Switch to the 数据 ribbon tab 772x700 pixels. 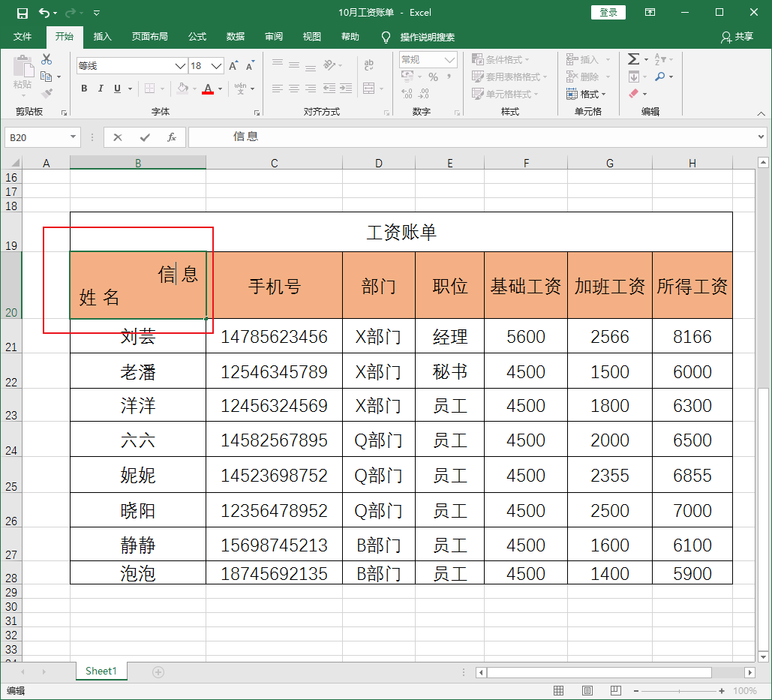click(235, 37)
